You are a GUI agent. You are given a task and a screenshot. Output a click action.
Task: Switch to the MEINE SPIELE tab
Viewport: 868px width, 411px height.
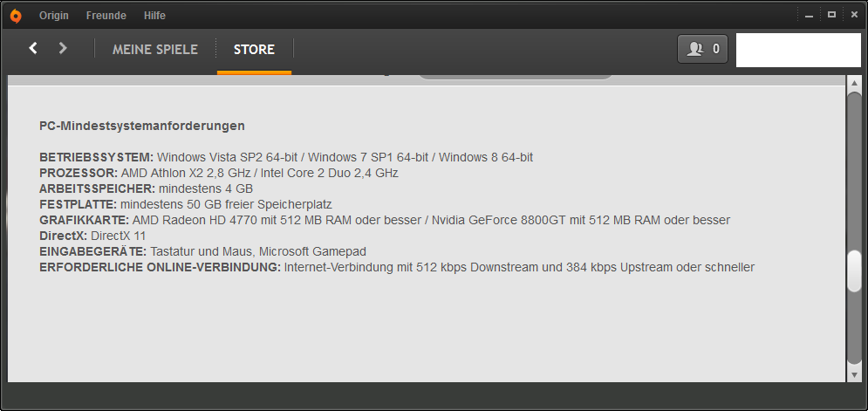[x=155, y=49]
